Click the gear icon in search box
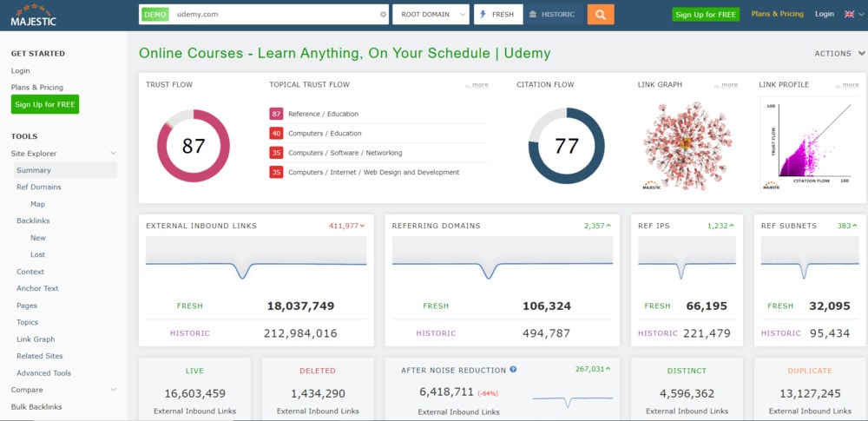 383,15
